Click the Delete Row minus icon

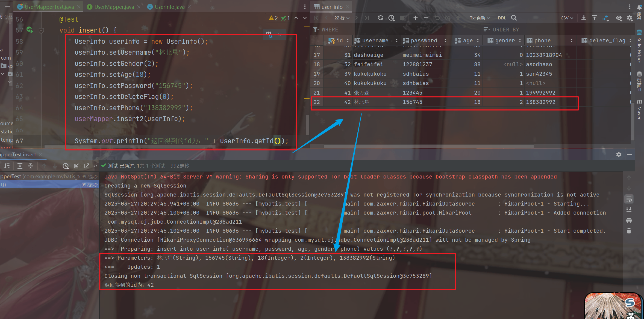point(426,18)
